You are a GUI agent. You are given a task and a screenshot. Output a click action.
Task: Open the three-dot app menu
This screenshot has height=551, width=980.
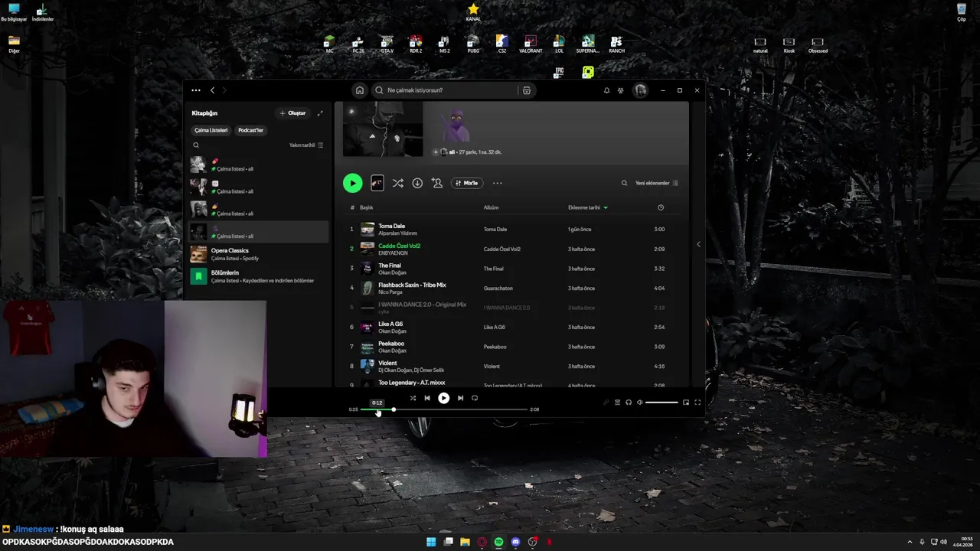[x=196, y=90]
